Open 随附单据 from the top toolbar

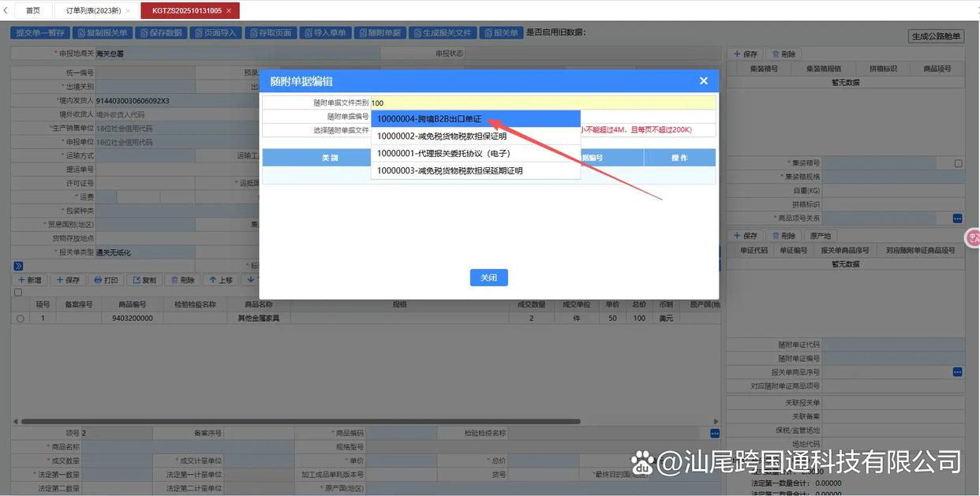(379, 33)
